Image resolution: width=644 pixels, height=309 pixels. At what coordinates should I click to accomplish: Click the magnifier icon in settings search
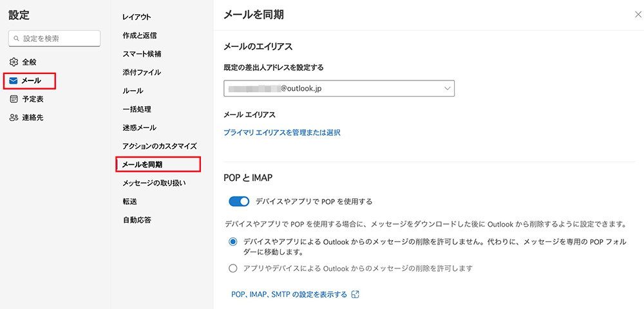tap(17, 39)
